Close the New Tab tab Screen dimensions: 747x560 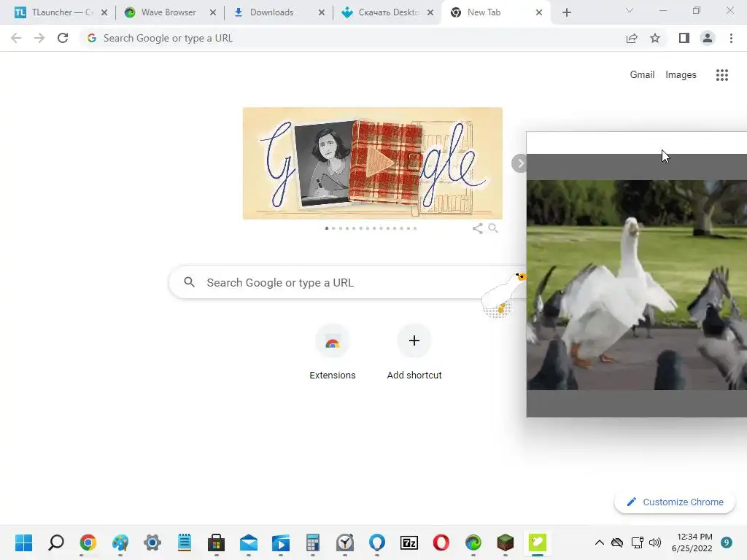point(539,12)
